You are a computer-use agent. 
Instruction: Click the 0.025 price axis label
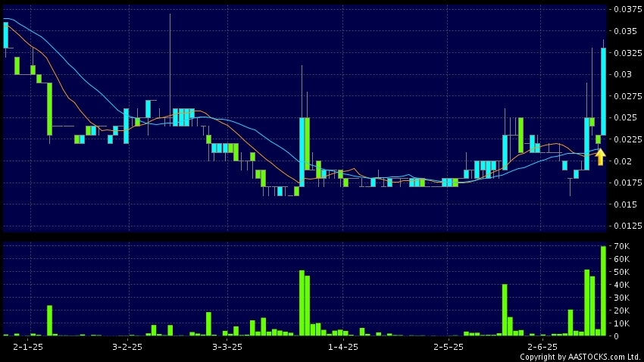(x=626, y=118)
